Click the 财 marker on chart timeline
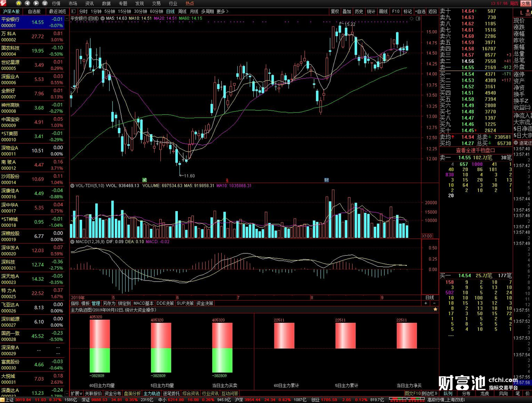 (327, 180)
